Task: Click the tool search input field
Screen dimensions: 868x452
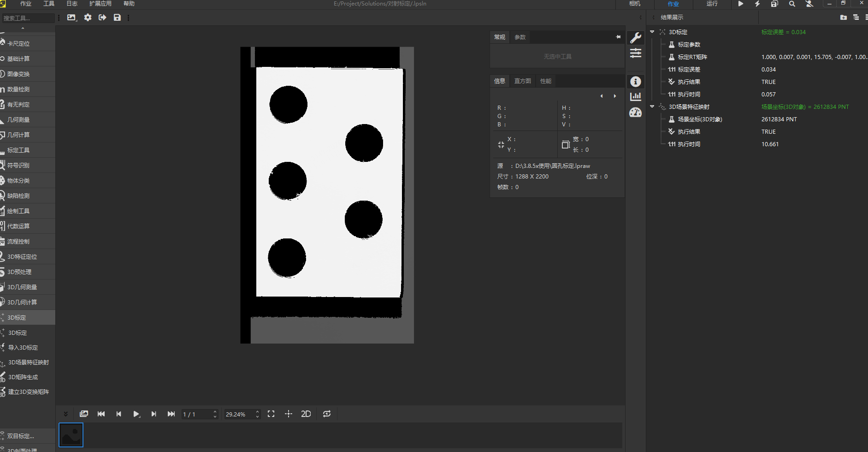Action: [x=28, y=18]
